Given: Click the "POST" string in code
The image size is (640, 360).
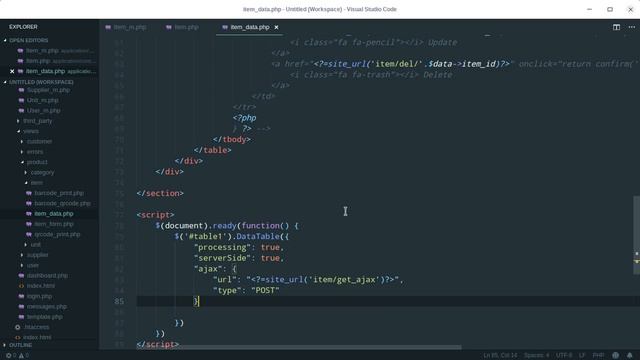Looking at the screenshot, I should coord(265,291).
